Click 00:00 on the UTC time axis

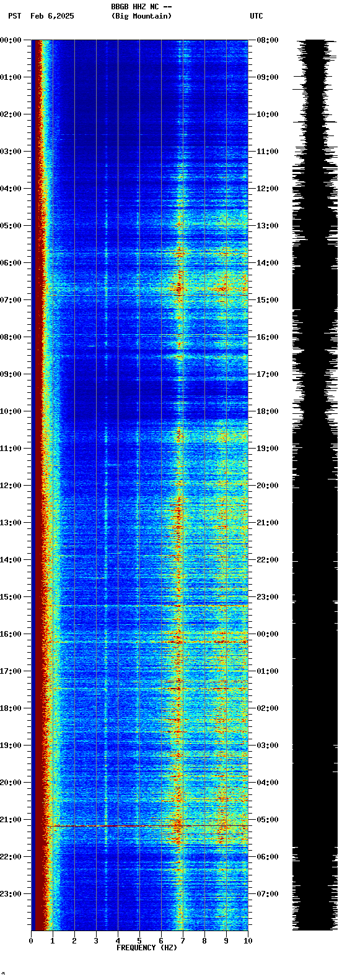click(267, 634)
